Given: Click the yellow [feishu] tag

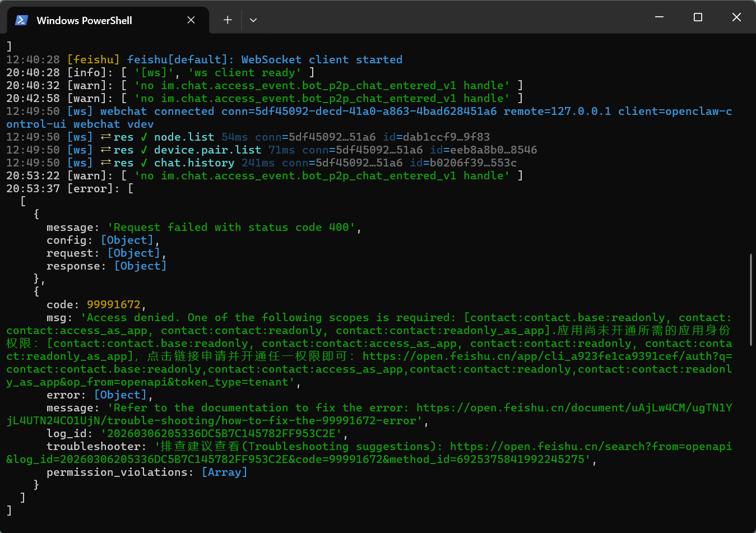Looking at the screenshot, I should pyautogui.click(x=94, y=59).
